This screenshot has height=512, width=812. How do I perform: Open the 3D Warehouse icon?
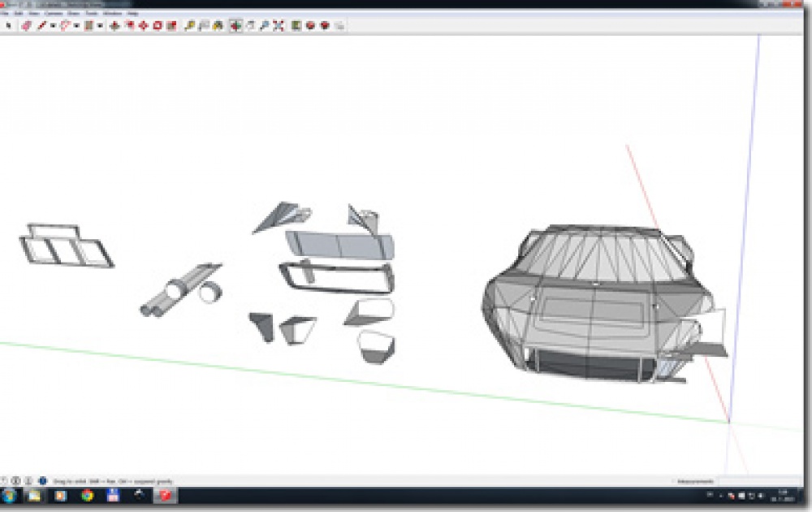[x=311, y=25]
